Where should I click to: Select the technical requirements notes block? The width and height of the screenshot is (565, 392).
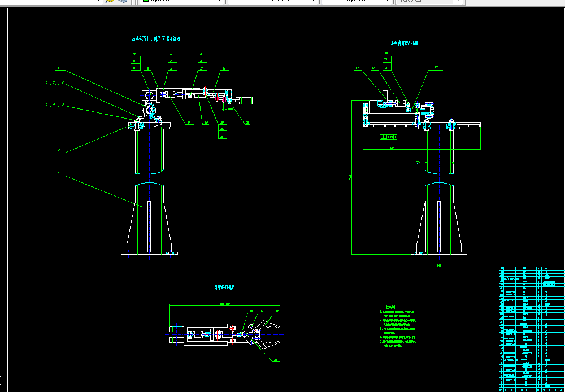point(398,327)
